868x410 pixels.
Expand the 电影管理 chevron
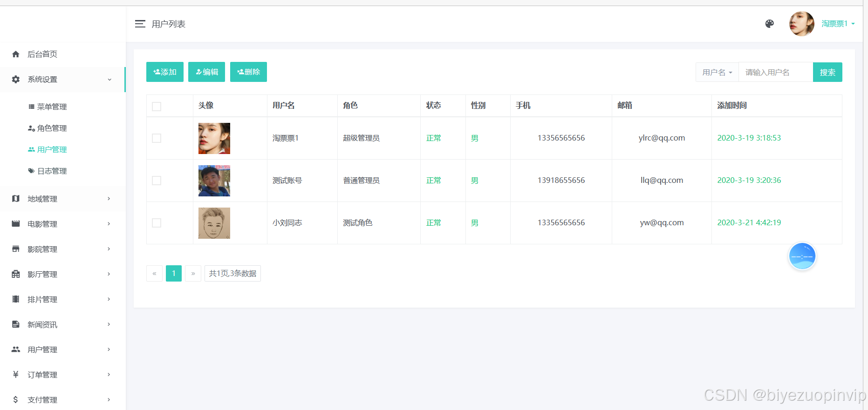[109, 224]
